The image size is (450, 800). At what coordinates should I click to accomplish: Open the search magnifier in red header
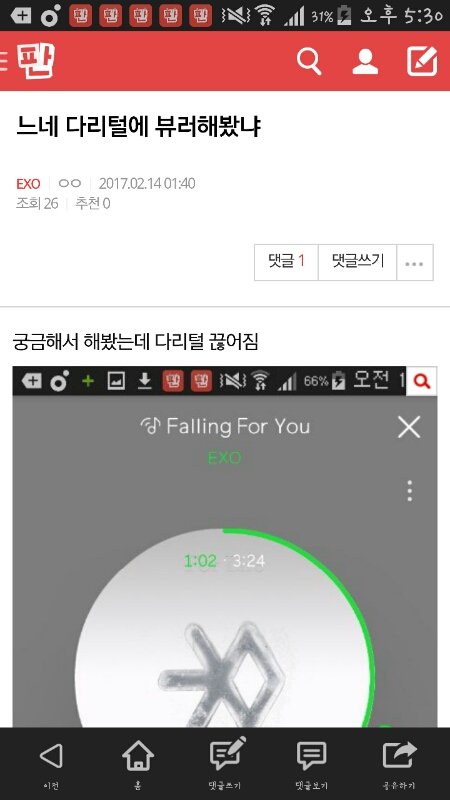[309, 61]
